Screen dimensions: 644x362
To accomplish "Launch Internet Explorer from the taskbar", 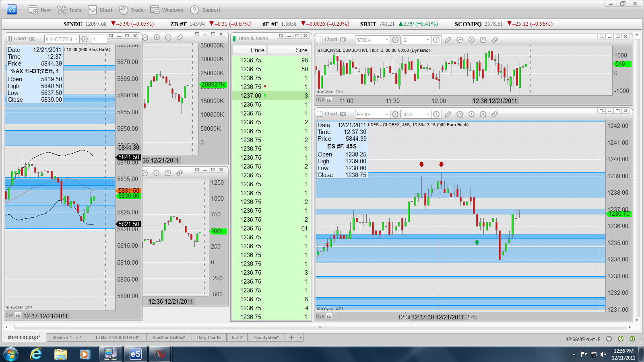I will (x=36, y=354).
